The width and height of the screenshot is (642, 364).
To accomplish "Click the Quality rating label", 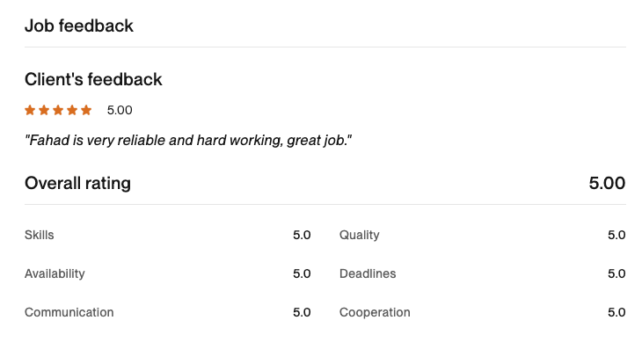I will pyautogui.click(x=360, y=235).
